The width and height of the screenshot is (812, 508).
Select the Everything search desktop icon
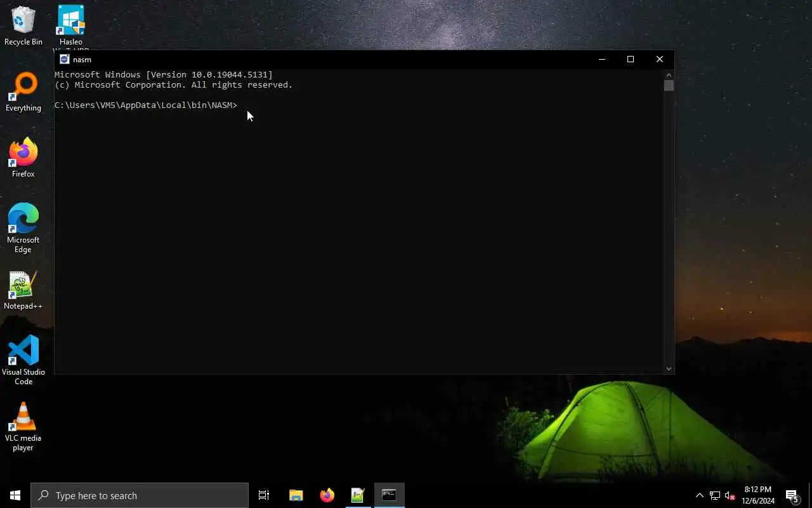[x=23, y=92]
